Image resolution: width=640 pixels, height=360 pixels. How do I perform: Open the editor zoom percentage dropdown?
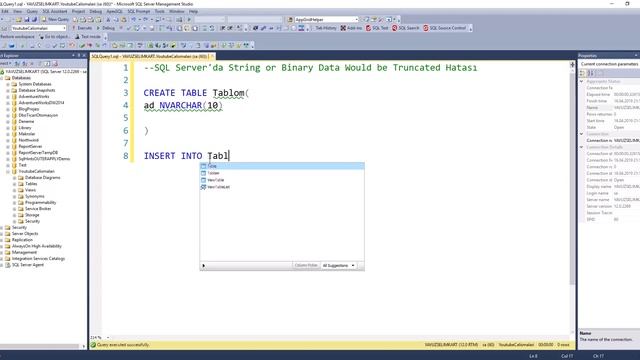pos(108,338)
